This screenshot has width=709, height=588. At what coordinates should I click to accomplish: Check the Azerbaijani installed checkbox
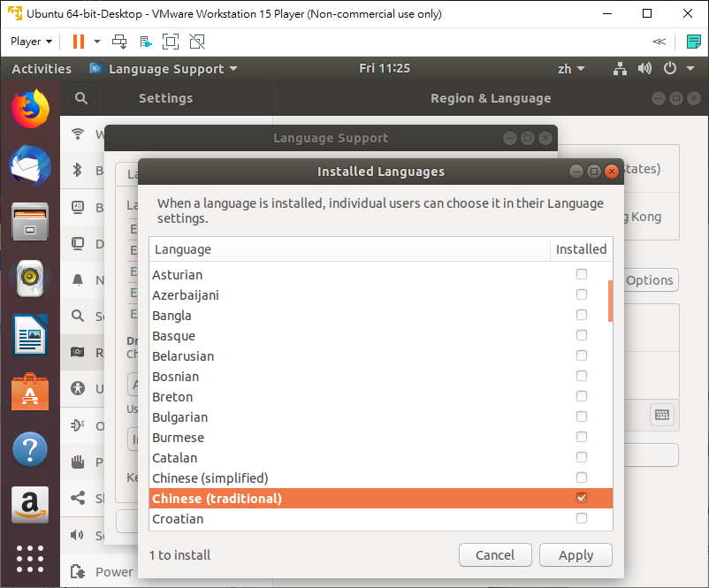(582, 294)
